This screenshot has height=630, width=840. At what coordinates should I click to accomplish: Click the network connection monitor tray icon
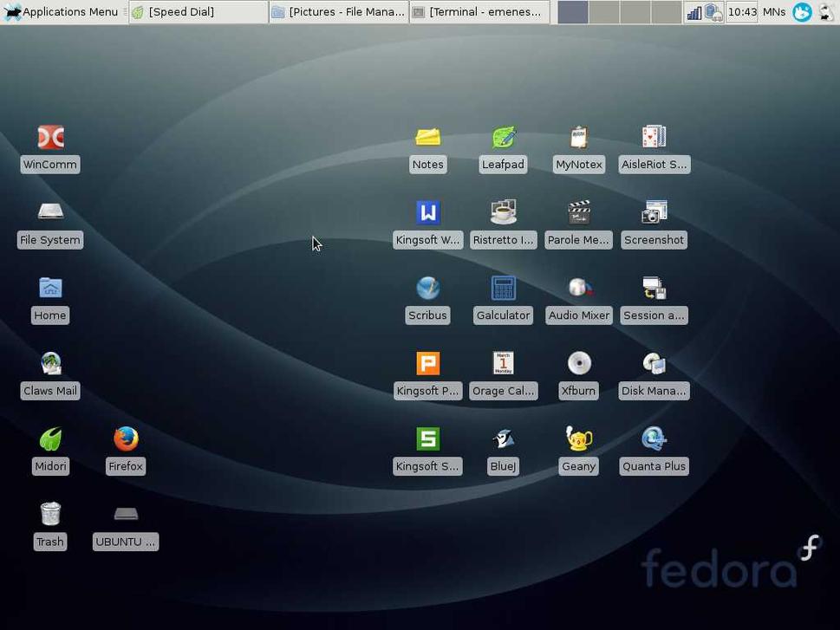point(713,12)
